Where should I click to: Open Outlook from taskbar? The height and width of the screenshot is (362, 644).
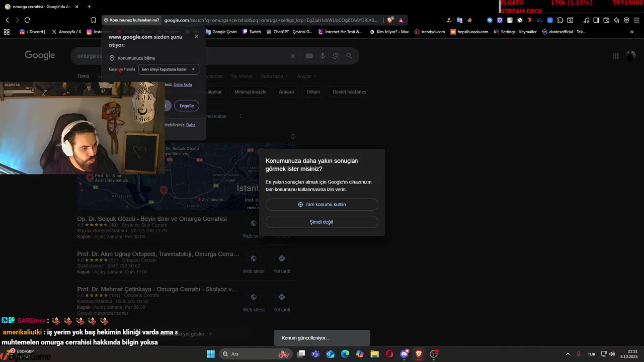point(331,354)
